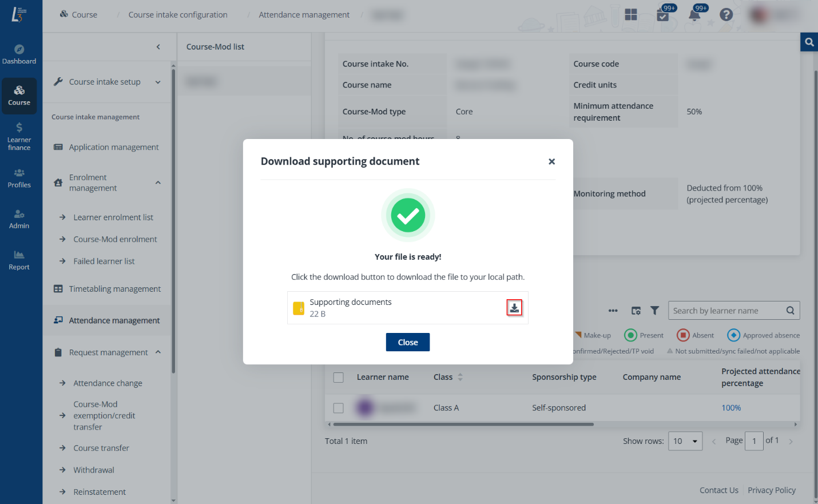818x504 pixels.
Task: Open the help question mark icon
Action: tap(726, 15)
